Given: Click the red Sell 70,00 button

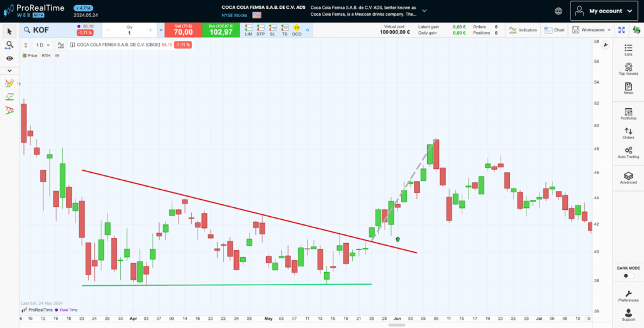Looking at the screenshot, I should point(183,30).
